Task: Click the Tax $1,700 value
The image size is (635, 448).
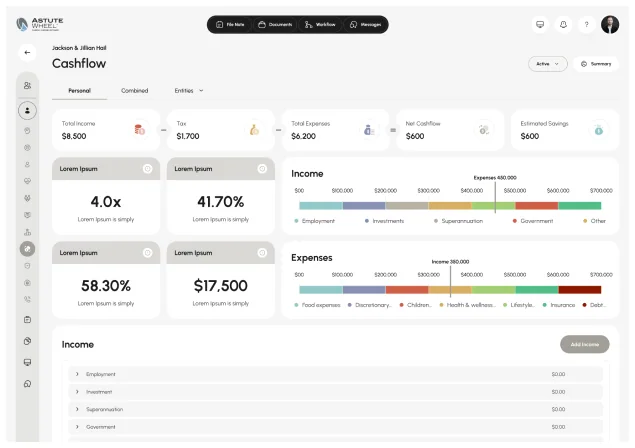Action: coord(188,137)
